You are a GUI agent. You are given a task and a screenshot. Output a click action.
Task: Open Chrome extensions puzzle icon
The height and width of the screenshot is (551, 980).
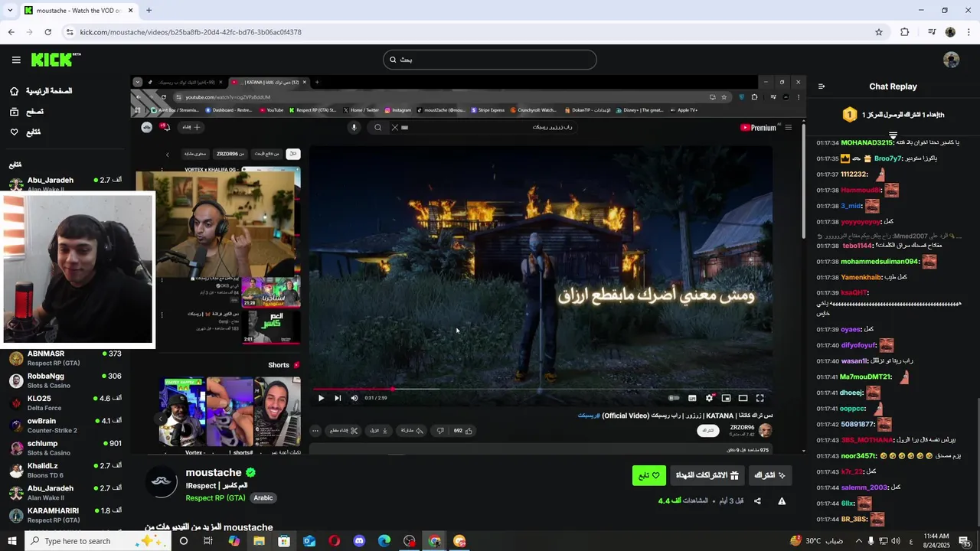pyautogui.click(x=904, y=32)
